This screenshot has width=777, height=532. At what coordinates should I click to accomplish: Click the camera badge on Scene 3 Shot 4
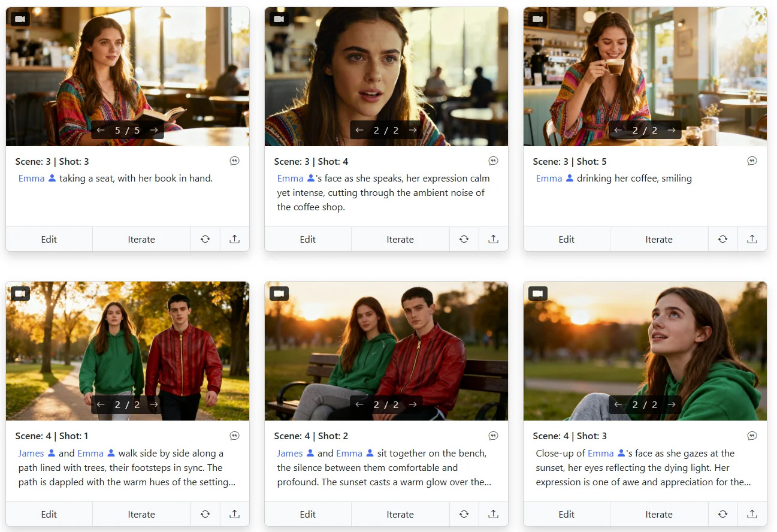(279, 19)
